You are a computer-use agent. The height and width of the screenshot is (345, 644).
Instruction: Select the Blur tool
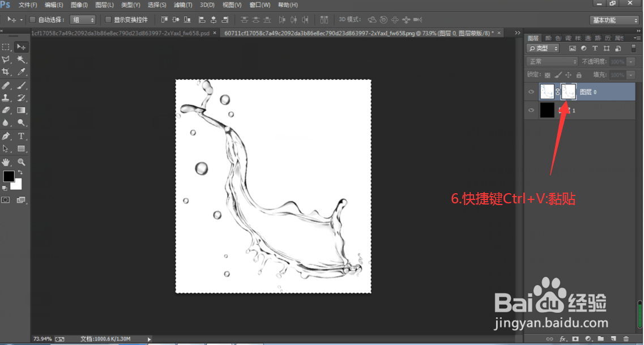point(6,122)
